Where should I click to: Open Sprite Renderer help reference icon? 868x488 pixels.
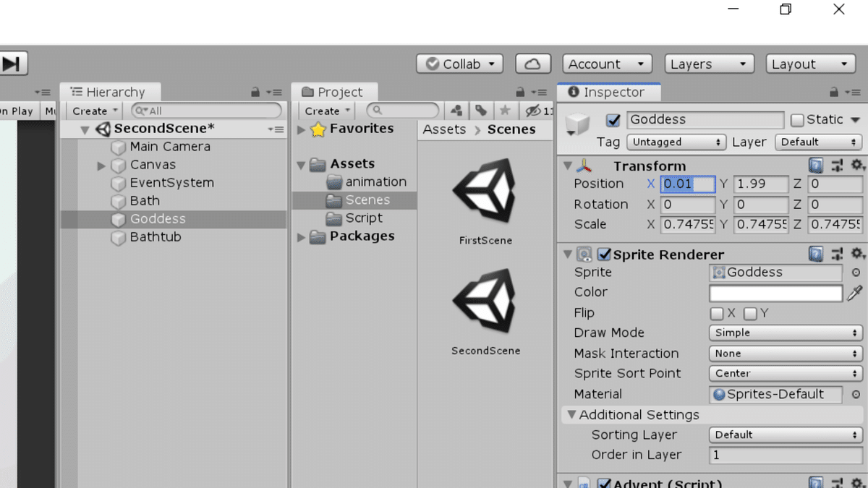816,254
